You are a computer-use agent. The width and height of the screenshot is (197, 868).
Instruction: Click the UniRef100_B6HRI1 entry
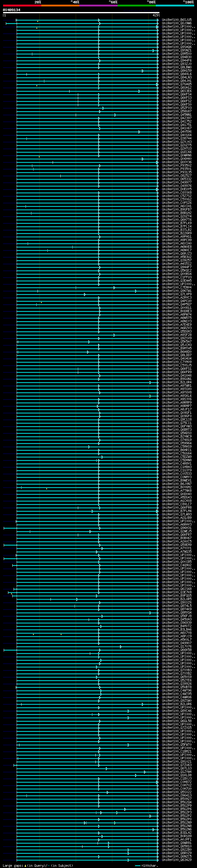tap(177, 450)
